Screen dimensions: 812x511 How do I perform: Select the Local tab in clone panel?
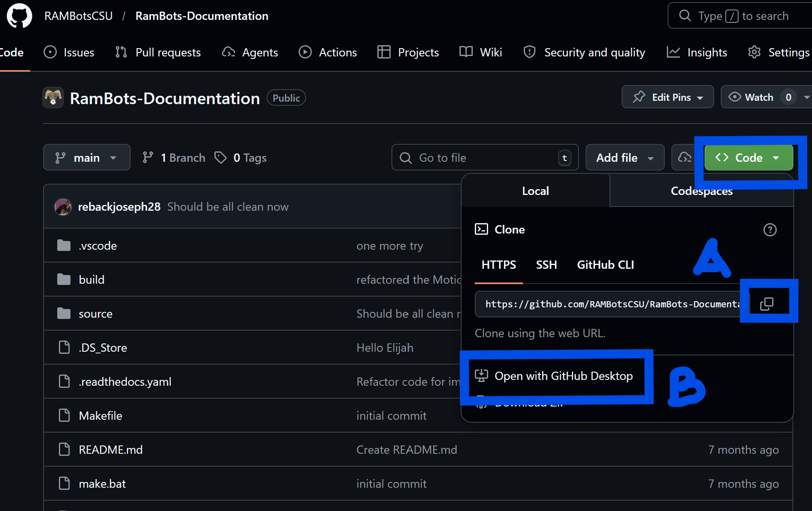(535, 191)
